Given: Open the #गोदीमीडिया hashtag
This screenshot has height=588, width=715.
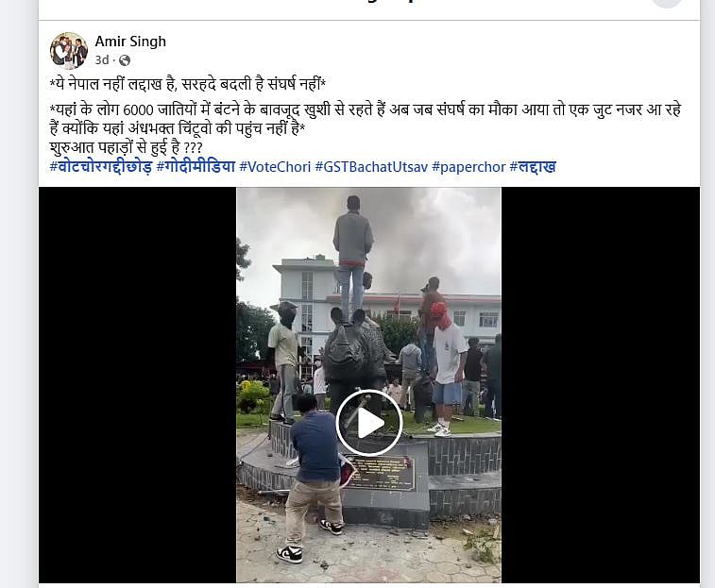Looking at the screenshot, I should point(196,167).
